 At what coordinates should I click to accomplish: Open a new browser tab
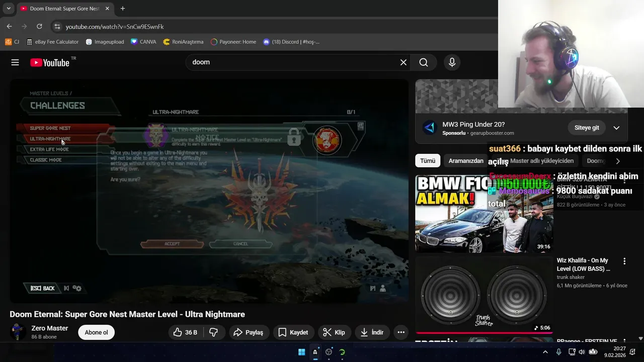pos(122,9)
